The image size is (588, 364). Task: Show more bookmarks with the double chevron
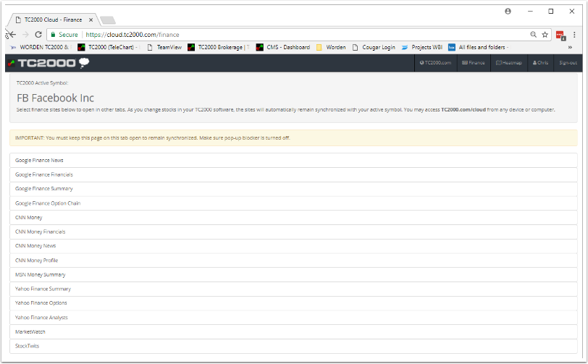tap(570, 47)
